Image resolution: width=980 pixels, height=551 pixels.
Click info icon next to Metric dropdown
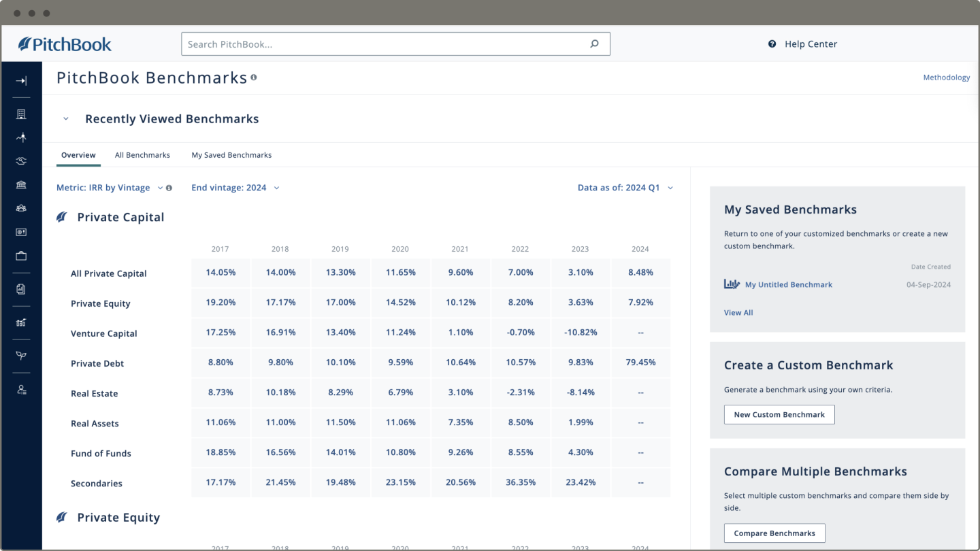point(169,188)
